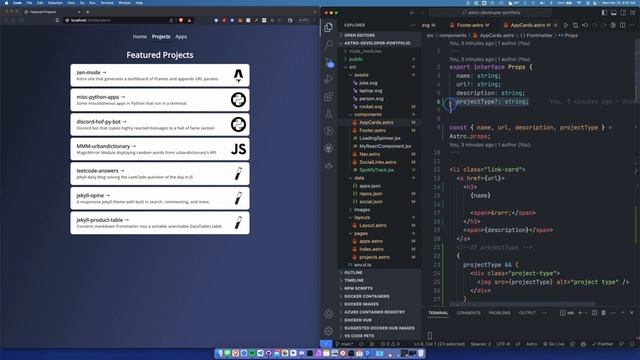Close the terminal panel

pos(632,313)
